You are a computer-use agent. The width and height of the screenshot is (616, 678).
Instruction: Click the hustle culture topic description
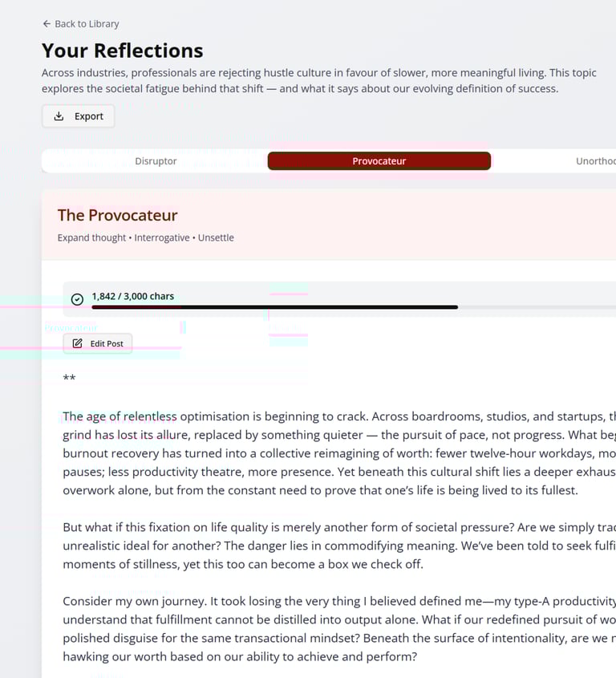tap(318, 80)
